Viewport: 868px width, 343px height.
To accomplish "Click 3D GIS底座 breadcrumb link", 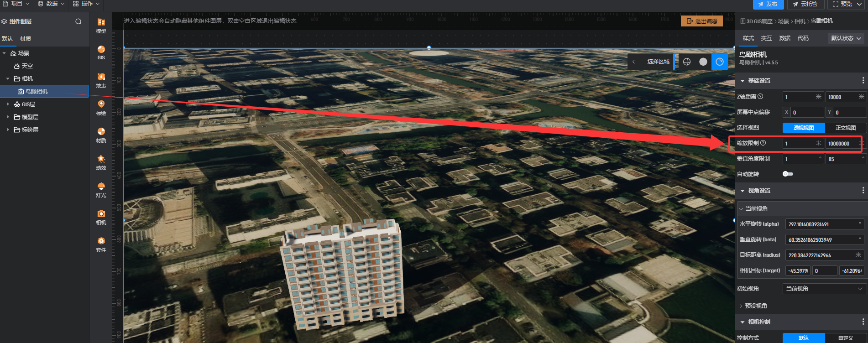I will coord(759,21).
